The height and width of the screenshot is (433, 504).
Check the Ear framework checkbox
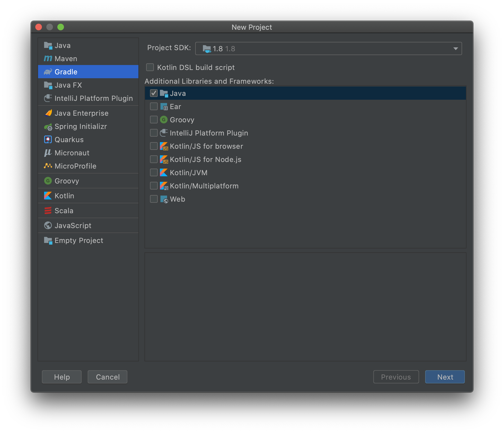(x=154, y=106)
